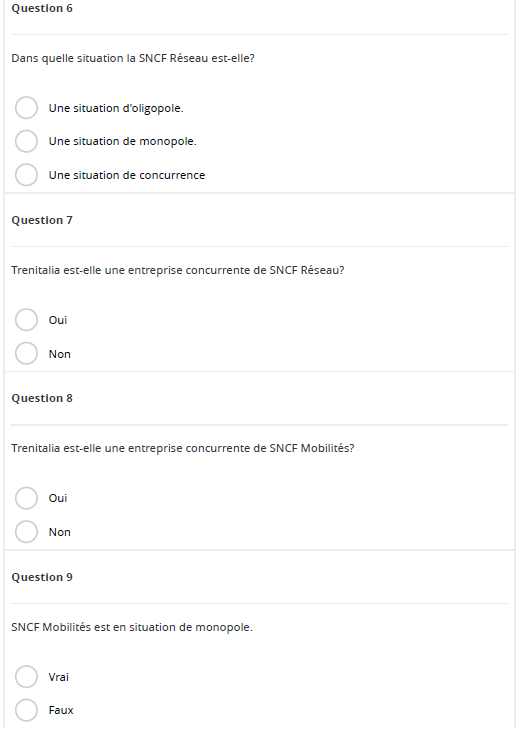The width and height of the screenshot is (520, 732).
Task: Mark Faux for Question 9 statement
Action: [26, 710]
